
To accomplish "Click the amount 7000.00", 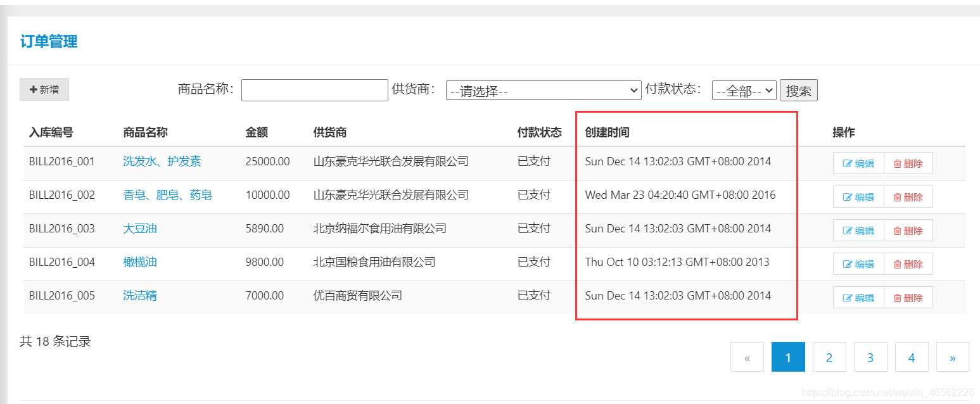I will (x=265, y=296).
